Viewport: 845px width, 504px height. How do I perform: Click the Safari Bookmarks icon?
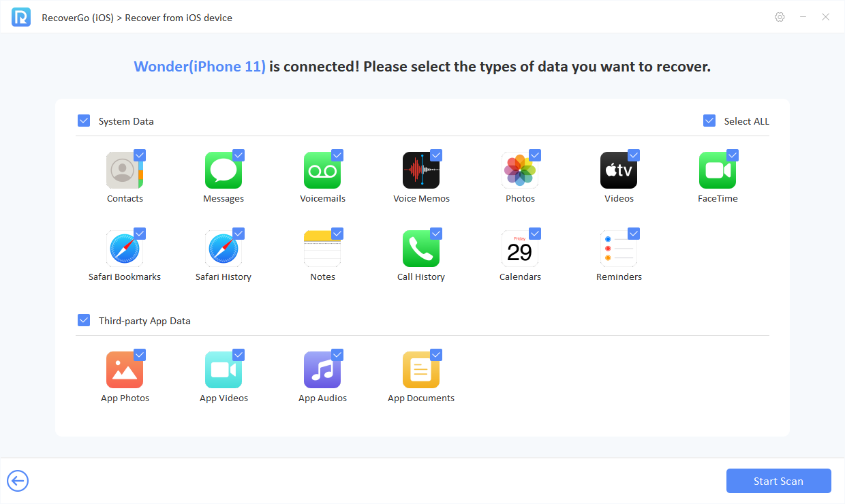(x=125, y=249)
